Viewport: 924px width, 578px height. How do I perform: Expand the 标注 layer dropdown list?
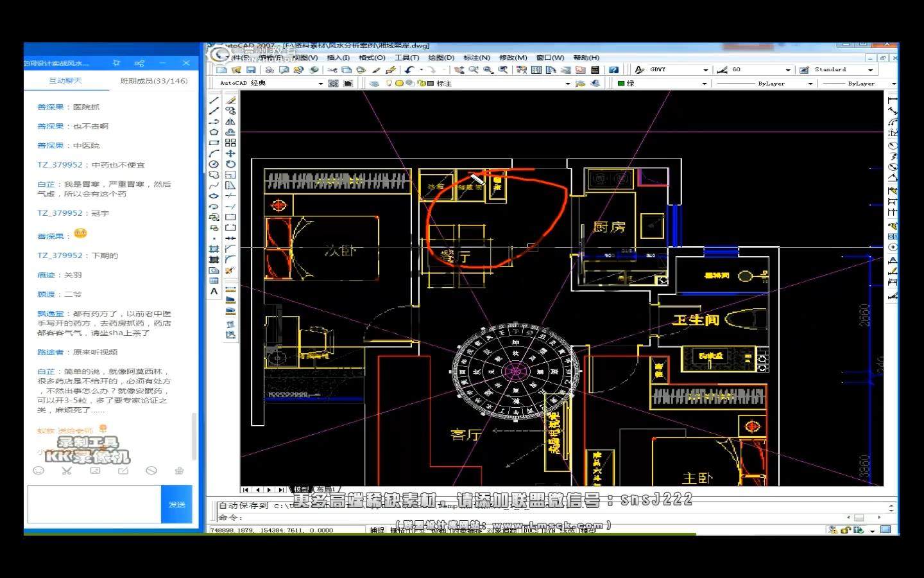coord(567,83)
